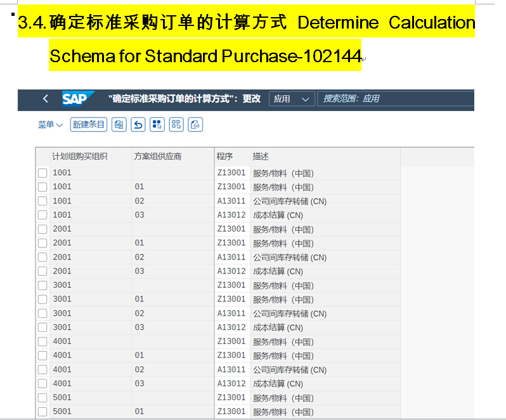
Task: Toggle checkbox for last 5001 row
Action: [x=42, y=412]
